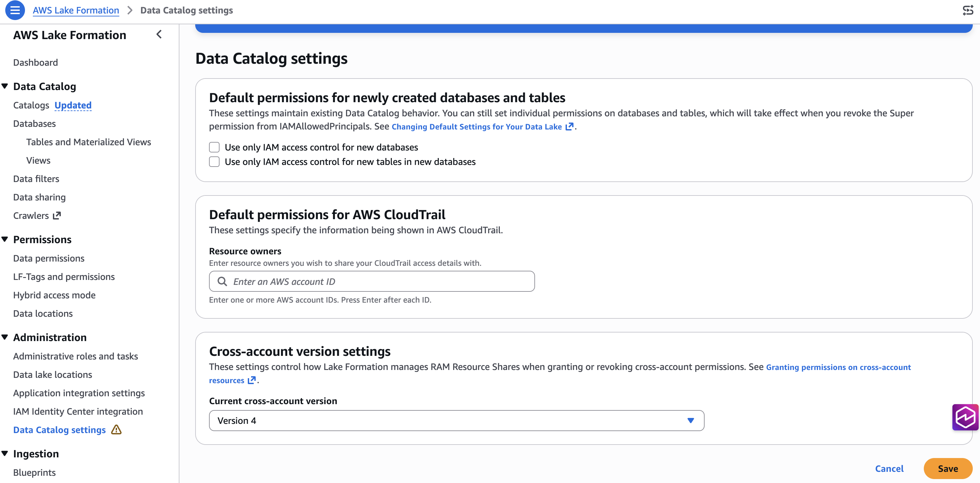
Task: Collapse the Administration section
Action: point(5,337)
